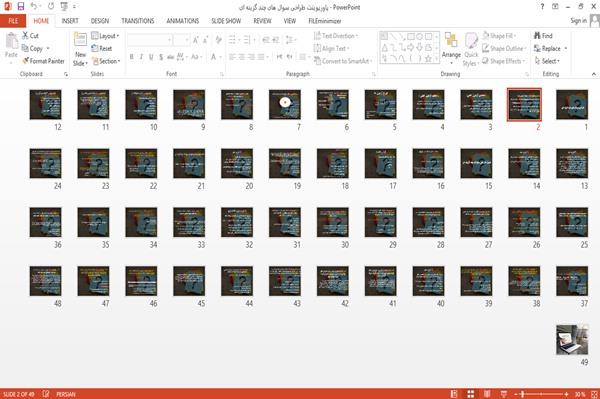Click the 30% zoom level value
Image resolution: width=600 pixels, height=399 pixels.
click(x=580, y=394)
